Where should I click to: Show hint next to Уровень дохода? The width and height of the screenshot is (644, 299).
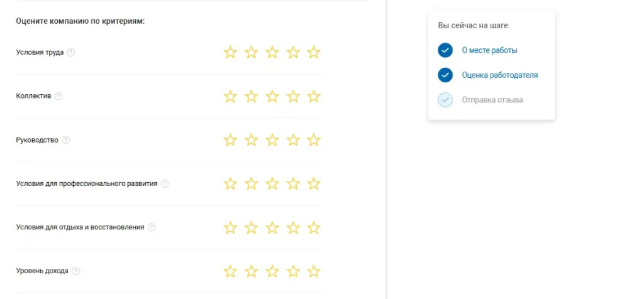coord(75,271)
